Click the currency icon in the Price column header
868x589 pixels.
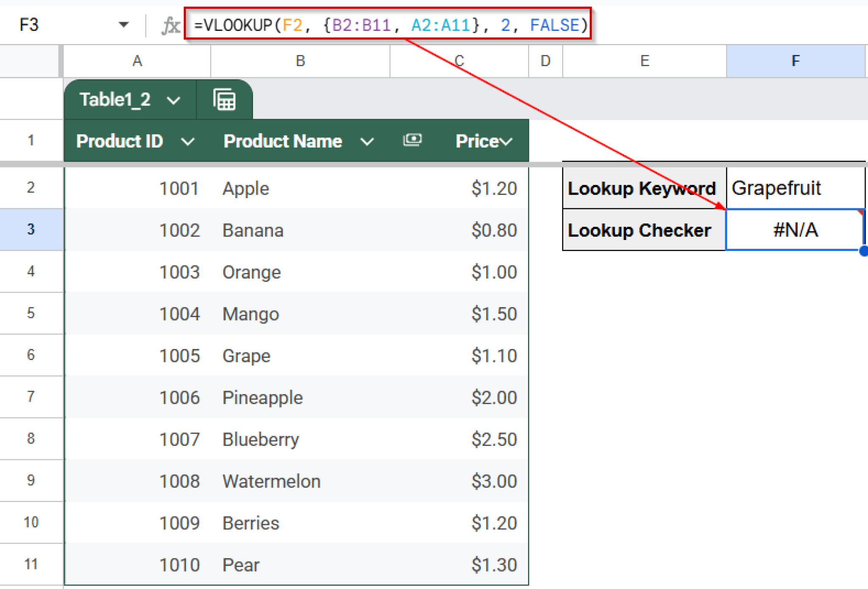pyautogui.click(x=412, y=141)
